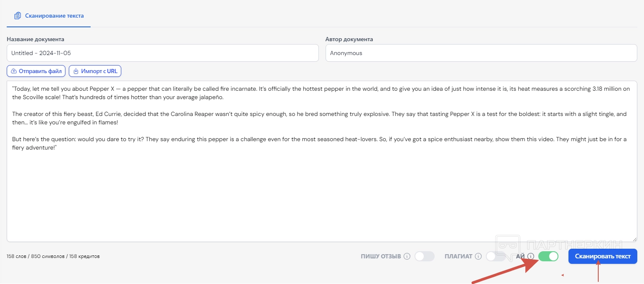
Task: Click the ПЛАГИАТ label text
Action: tap(458, 256)
